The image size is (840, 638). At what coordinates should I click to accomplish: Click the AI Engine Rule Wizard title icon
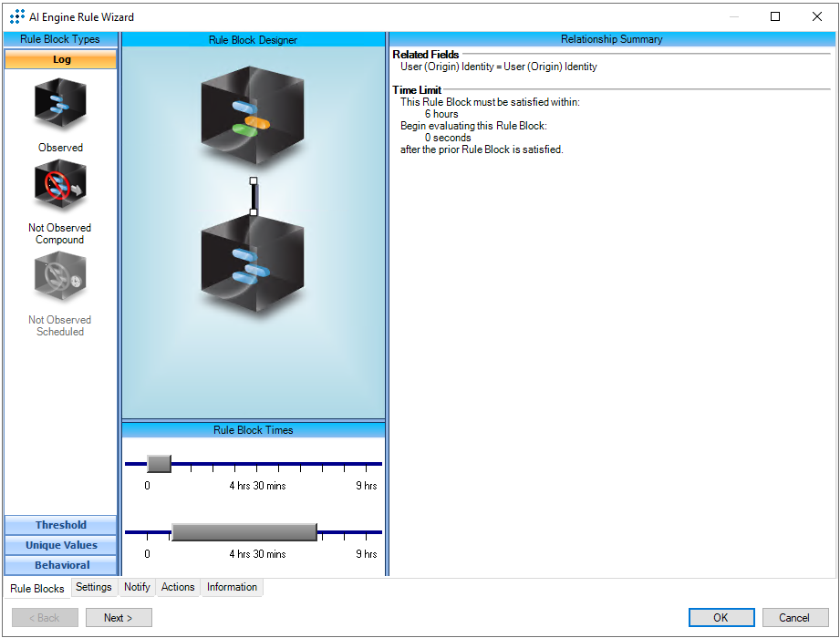tap(17, 16)
